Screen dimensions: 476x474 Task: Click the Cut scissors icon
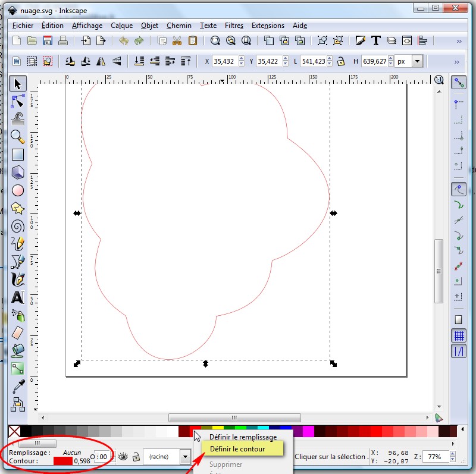coord(177,40)
